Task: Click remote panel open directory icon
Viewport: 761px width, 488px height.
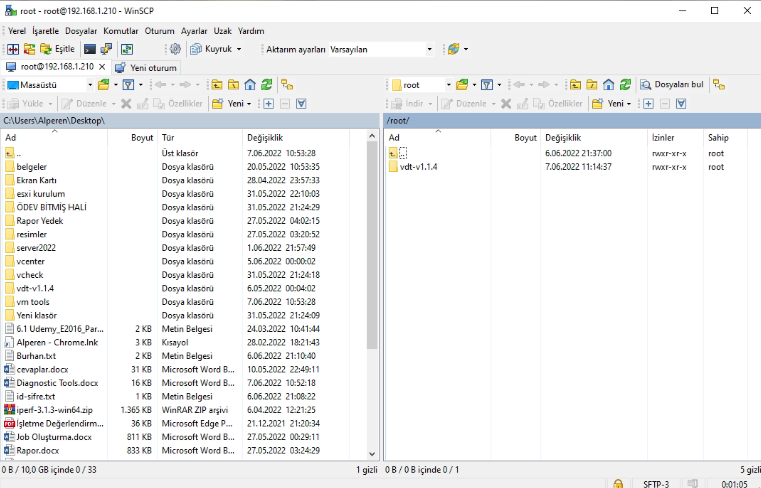Action: [462, 85]
